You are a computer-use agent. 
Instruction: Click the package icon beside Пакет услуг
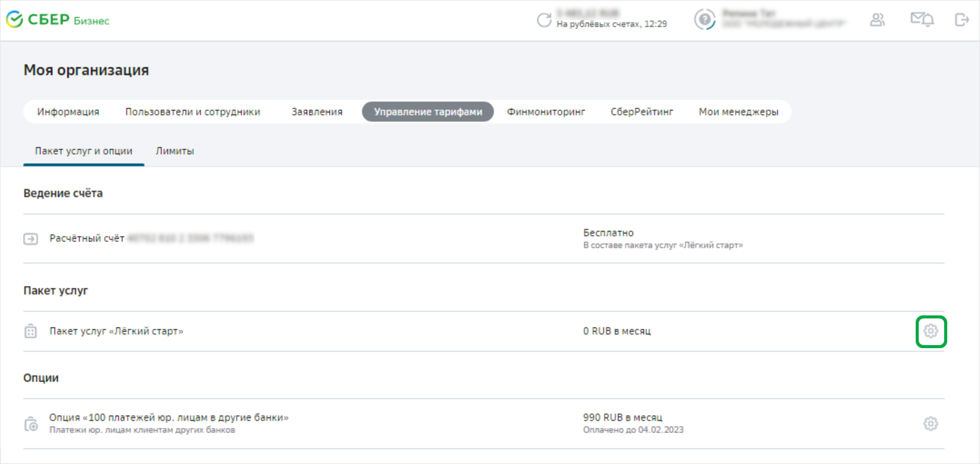30,331
